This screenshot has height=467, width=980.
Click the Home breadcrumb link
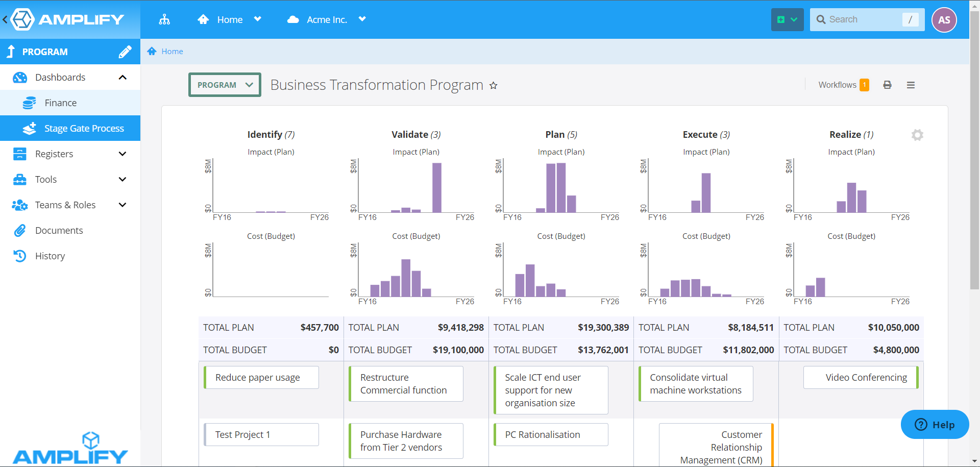coord(172,52)
